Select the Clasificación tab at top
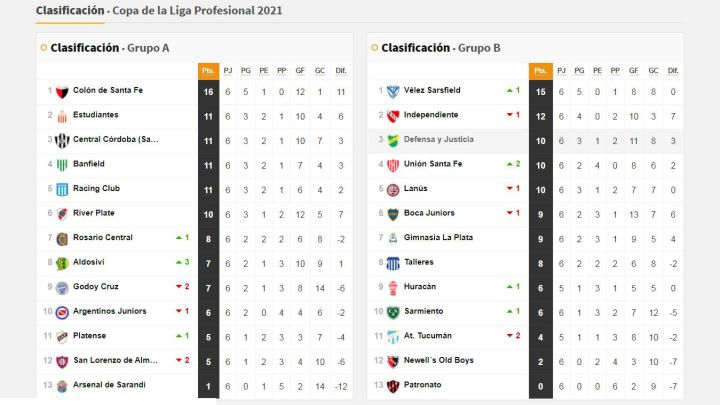This screenshot has width=720, height=405. pos(69,11)
